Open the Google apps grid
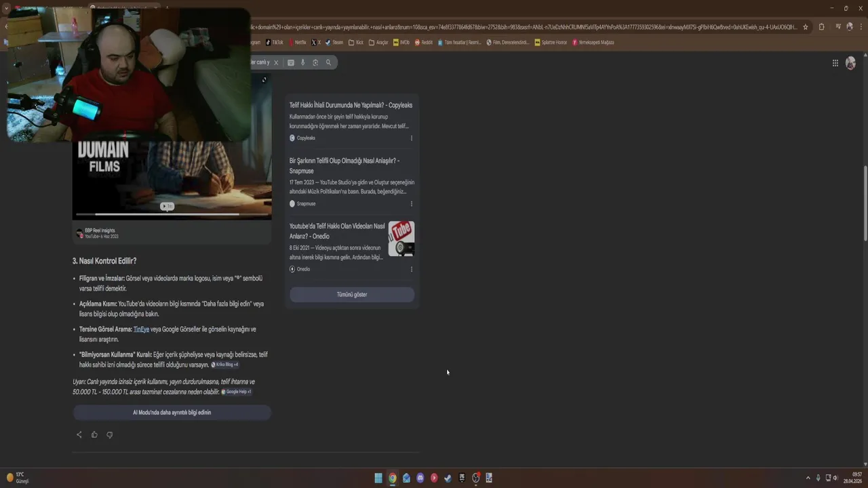The height and width of the screenshot is (488, 868). 835,63
